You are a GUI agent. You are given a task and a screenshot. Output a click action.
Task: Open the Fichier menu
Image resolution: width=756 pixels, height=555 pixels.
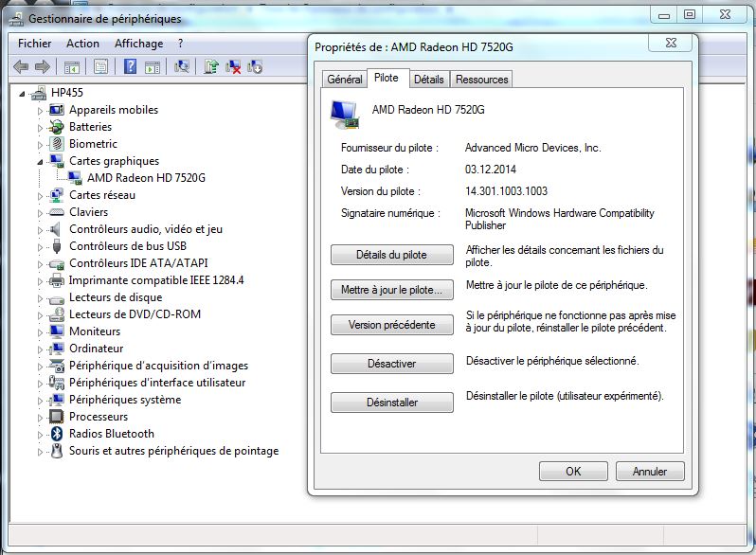pos(35,44)
